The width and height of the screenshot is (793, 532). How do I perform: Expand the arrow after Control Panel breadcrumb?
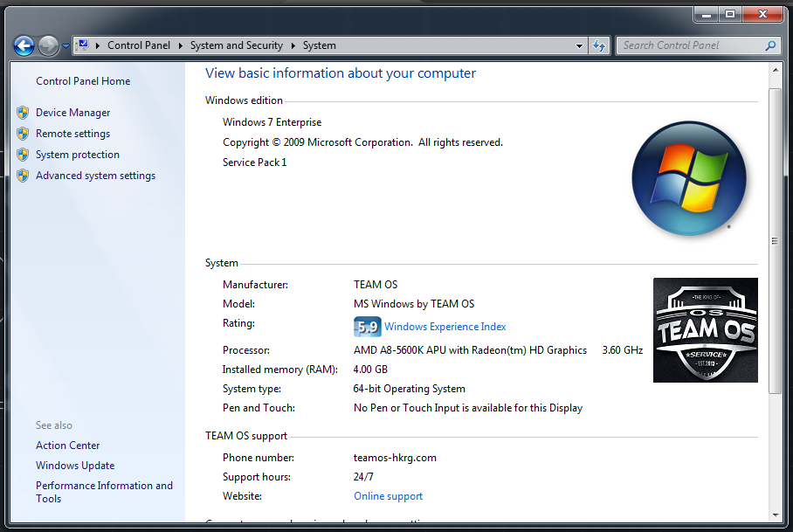(x=181, y=45)
